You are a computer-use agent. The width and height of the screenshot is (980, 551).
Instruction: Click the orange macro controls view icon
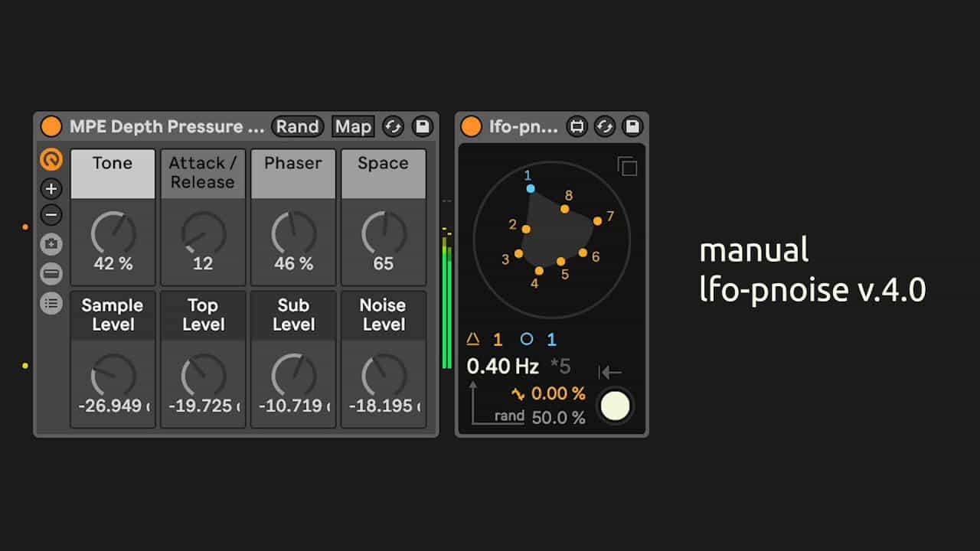click(51, 159)
